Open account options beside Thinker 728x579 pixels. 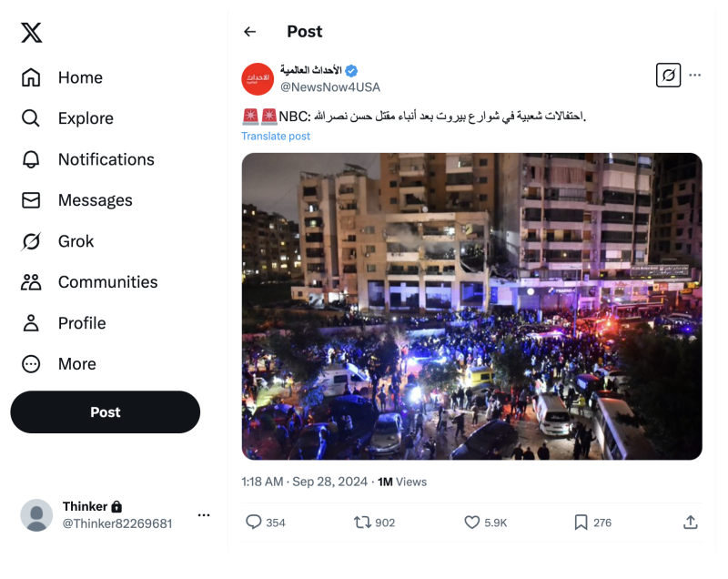point(204,515)
